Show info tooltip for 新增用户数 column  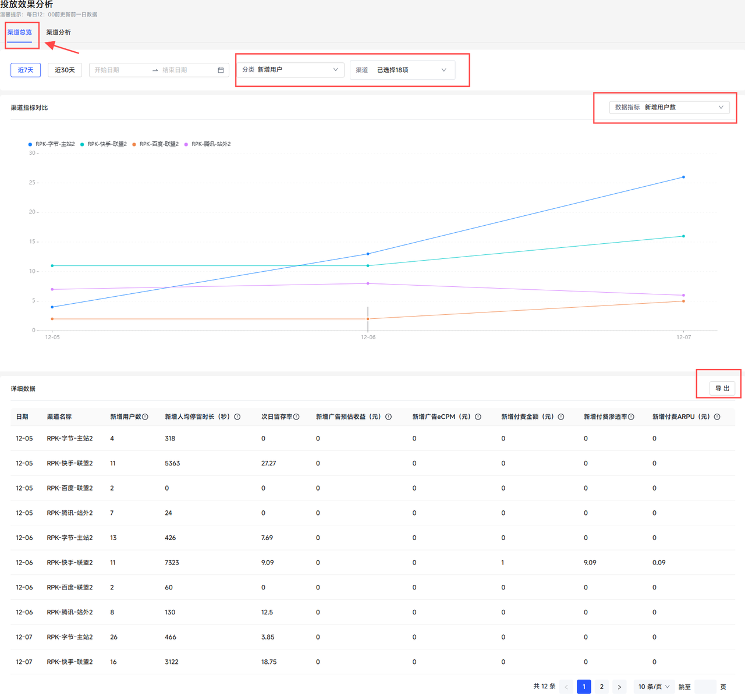pyautogui.click(x=145, y=417)
